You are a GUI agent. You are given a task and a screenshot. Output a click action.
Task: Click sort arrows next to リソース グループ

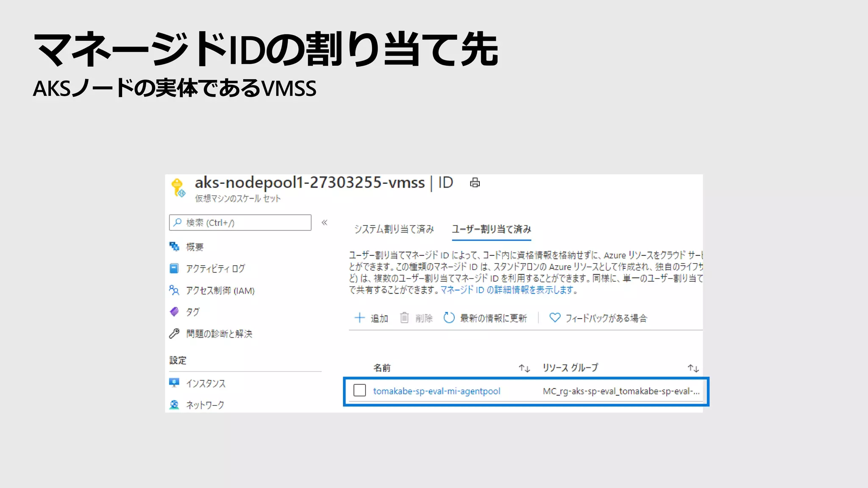click(693, 368)
